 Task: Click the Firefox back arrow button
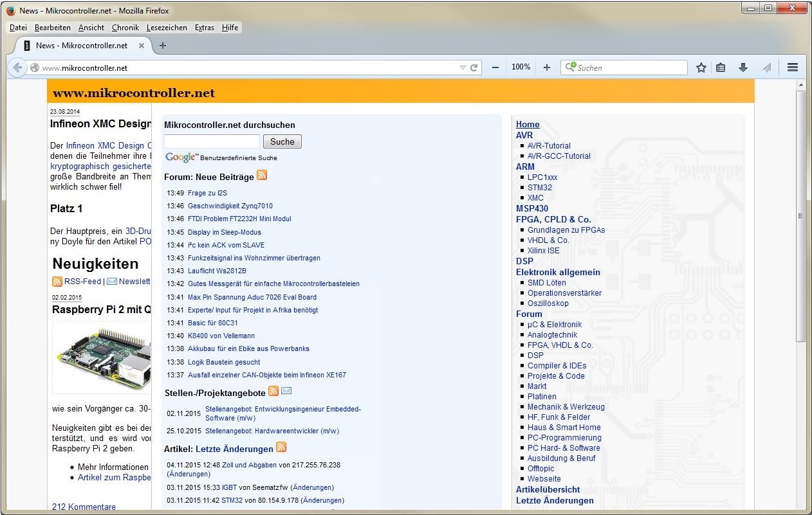tap(18, 68)
